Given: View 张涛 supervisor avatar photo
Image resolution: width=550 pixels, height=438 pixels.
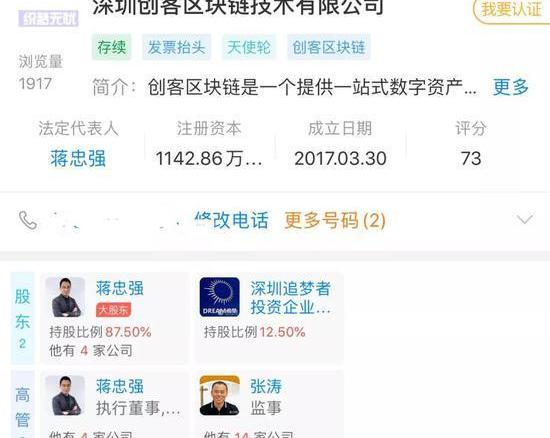Looking at the screenshot, I should (220, 395).
